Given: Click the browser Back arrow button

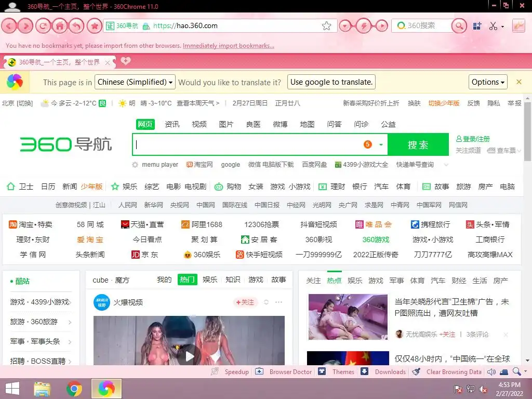Looking at the screenshot, I should pyautogui.click(x=9, y=26).
